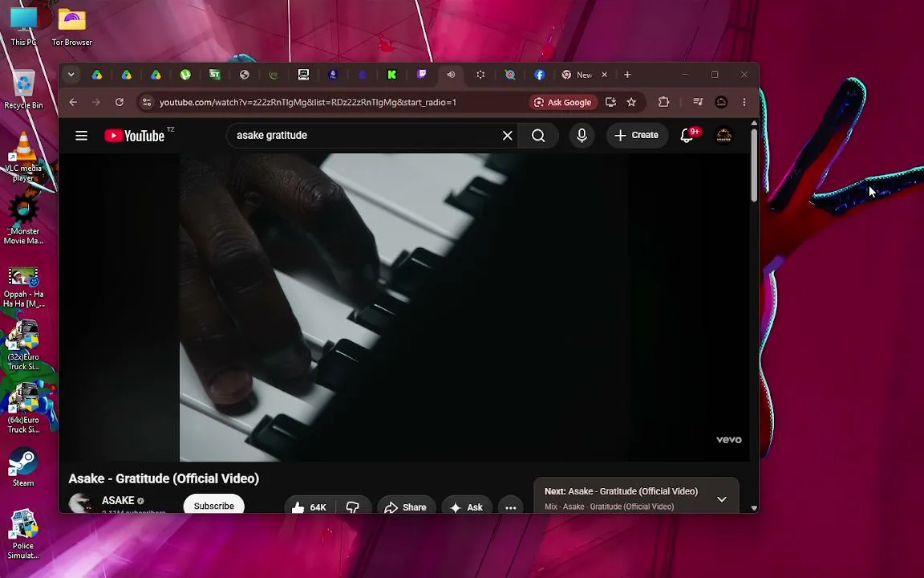The image size is (924, 578).
Task: Go forward in browser history
Action: click(x=96, y=102)
